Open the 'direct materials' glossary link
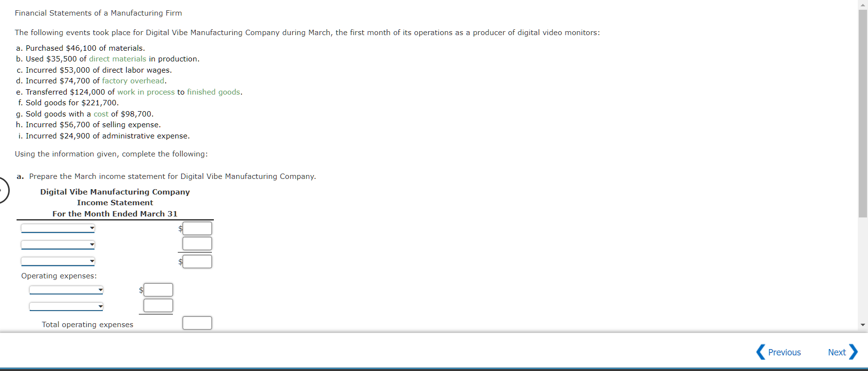868x371 pixels. [x=117, y=59]
